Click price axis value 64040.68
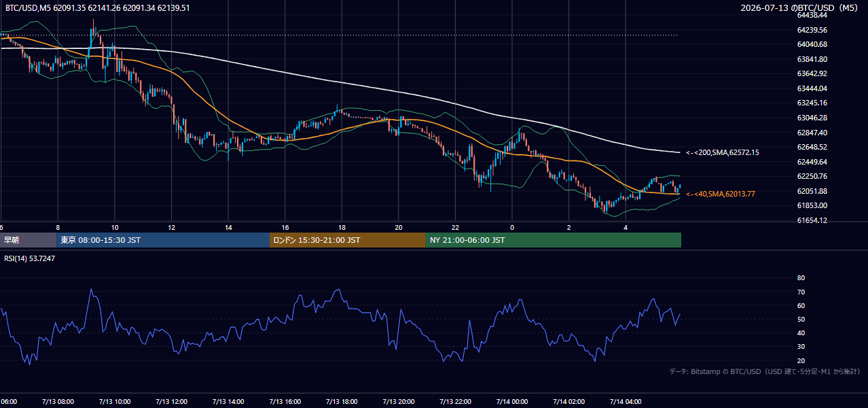 [x=812, y=44]
